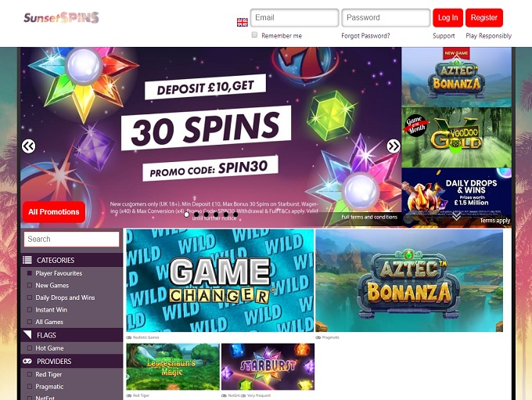
Task: Check the New Games category box
Action: click(30, 285)
